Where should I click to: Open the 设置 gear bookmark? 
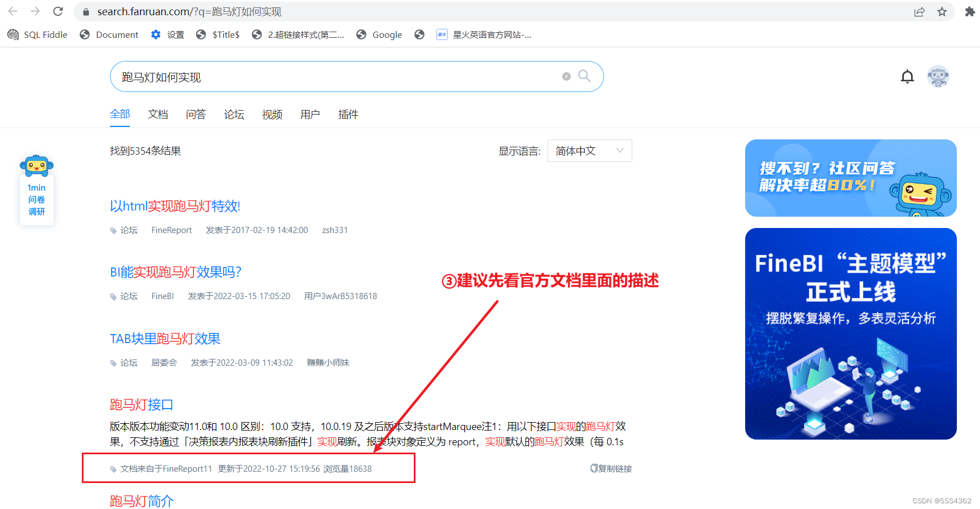coord(168,34)
